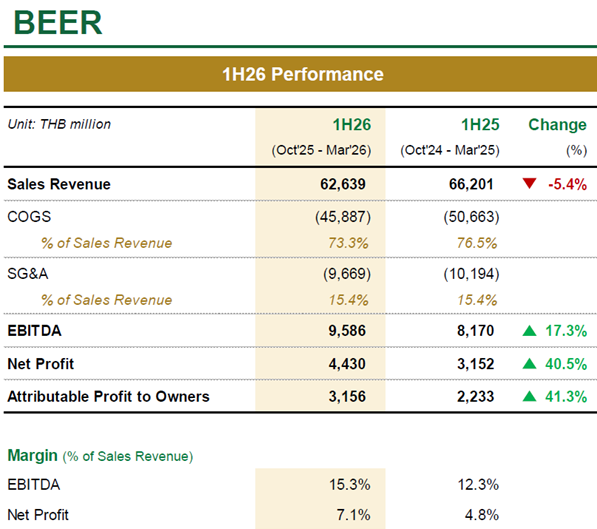Screen dimensions: 597x529
Task: Click the bold EBITDA row label
Action: coord(34,331)
